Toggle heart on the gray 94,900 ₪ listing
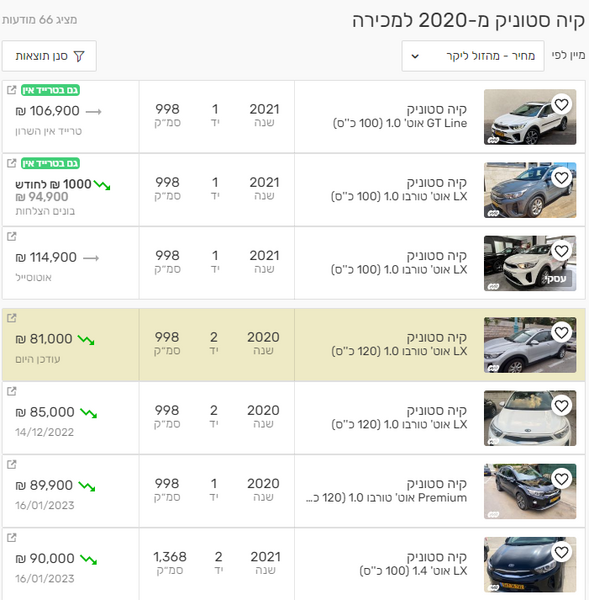 pyautogui.click(x=561, y=178)
